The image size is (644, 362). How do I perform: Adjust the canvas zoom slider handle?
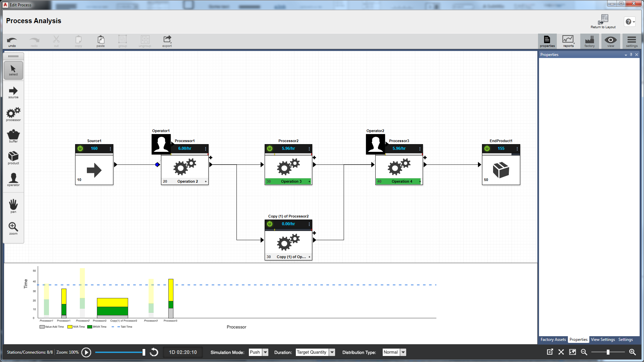pyautogui.click(x=608, y=352)
